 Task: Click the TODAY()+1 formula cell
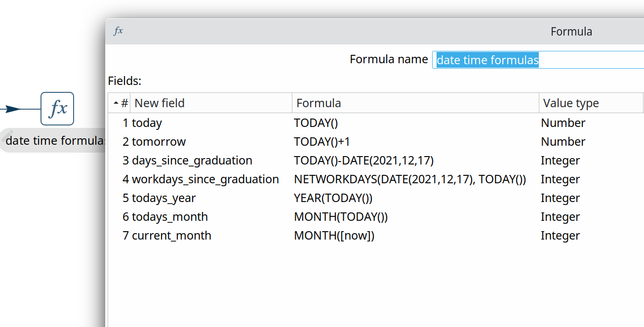coord(322,142)
